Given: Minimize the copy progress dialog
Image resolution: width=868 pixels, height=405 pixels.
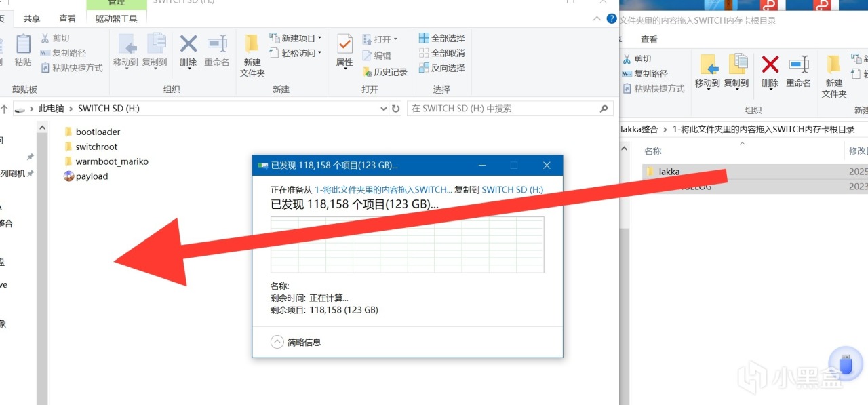Looking at the screenshot, I should [x=481, y=165].
